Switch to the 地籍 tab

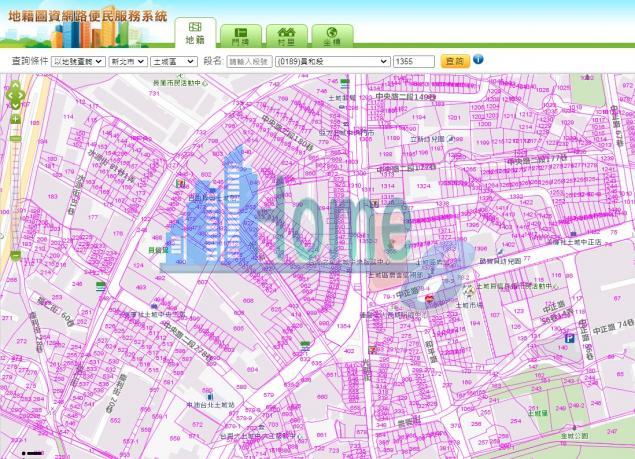[195, 33]
